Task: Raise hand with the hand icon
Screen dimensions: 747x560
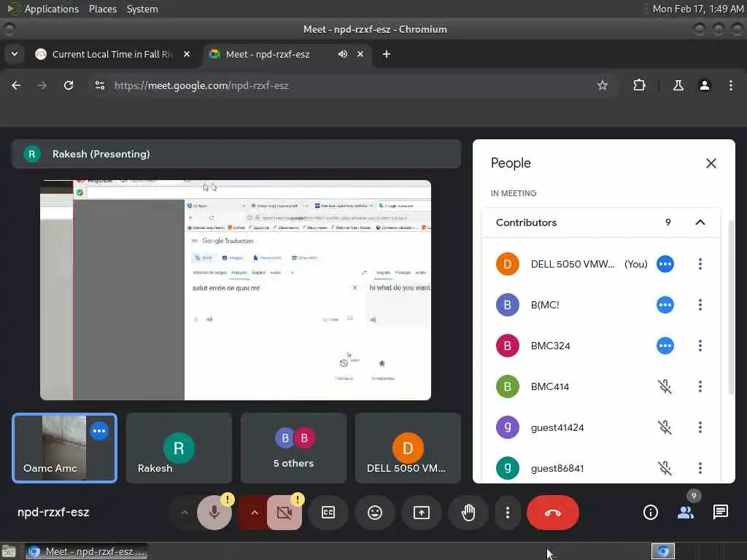Action: coord(468,513)
